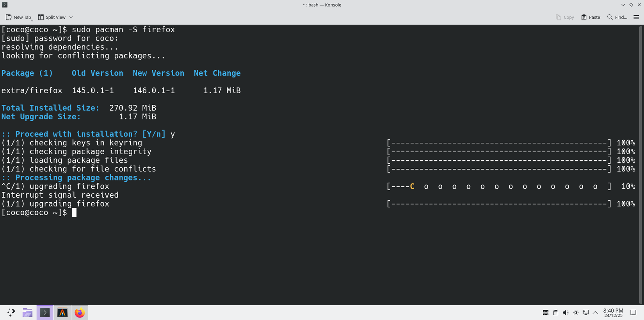This screenshot has height=320, width=644.
Task: Click the Konsole terminal icon in title bar
Action: pos(5,5)
